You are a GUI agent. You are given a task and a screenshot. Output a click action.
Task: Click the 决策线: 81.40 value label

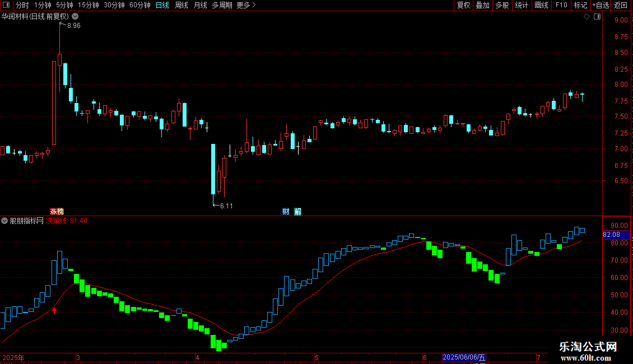point(67,221)
